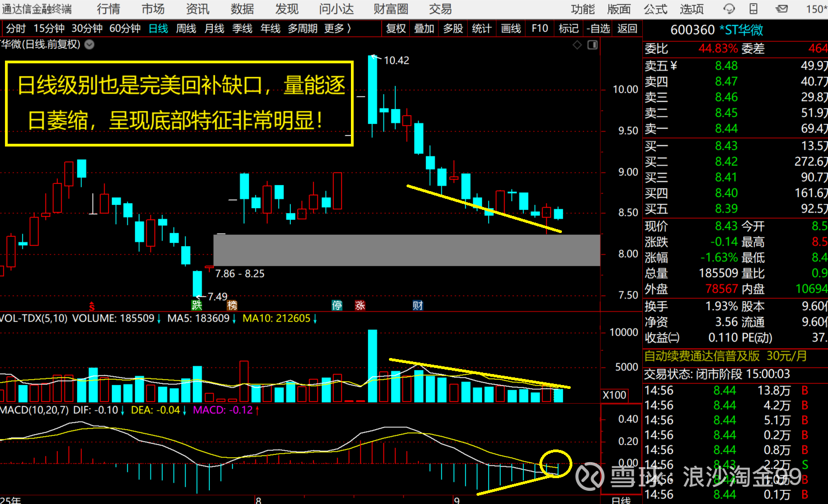Click the red 涨 event marker

pos(360,305)
